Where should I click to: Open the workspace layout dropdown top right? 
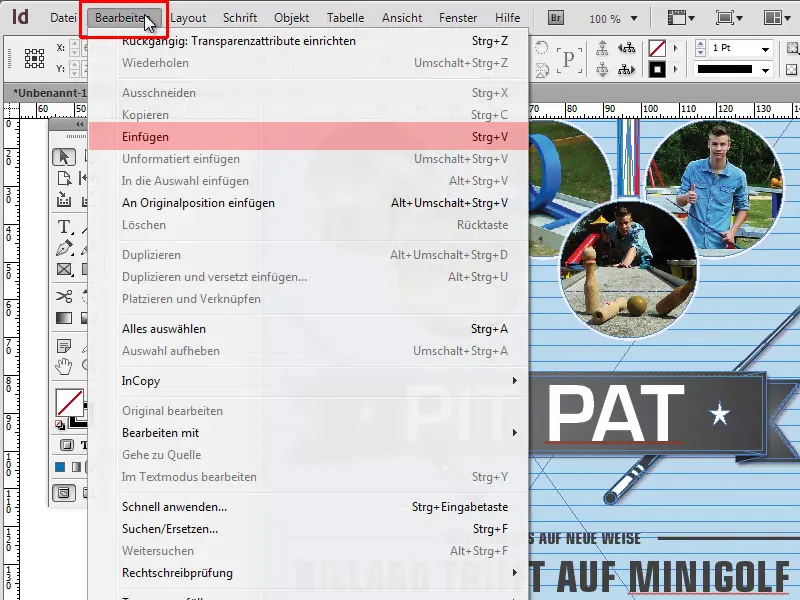(x=773, y=16)
